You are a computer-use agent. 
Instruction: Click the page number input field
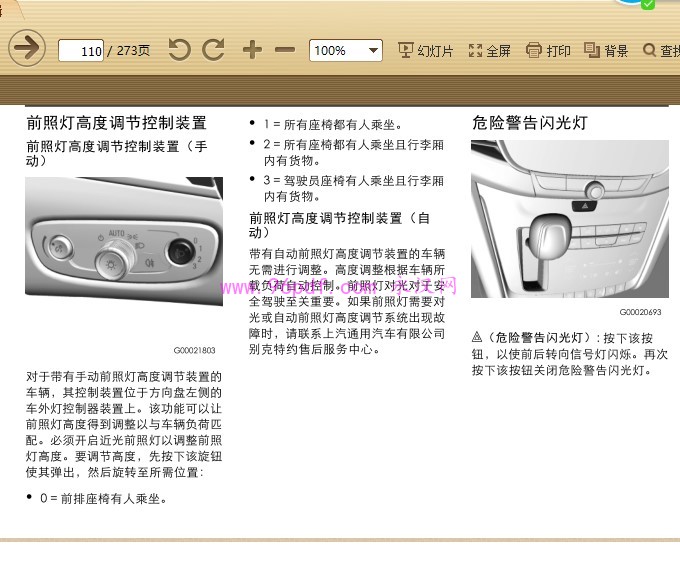(x=81, y=51)
